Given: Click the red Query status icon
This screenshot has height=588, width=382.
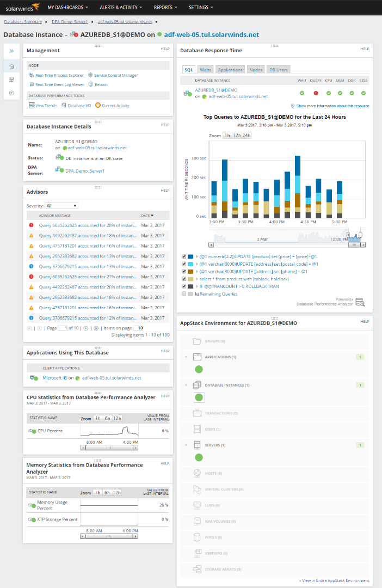Looking at the screenshot, I should click(x=316, y=93).
